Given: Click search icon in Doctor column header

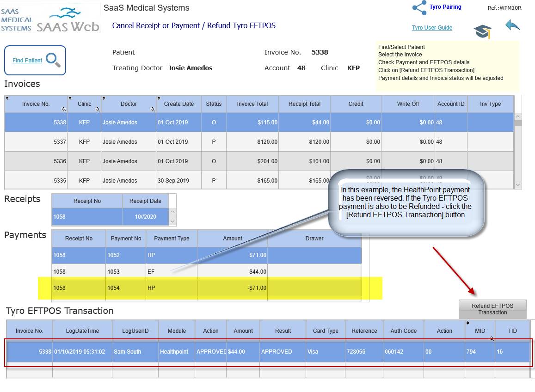Looking at the screenshot, I should [153, 109].
